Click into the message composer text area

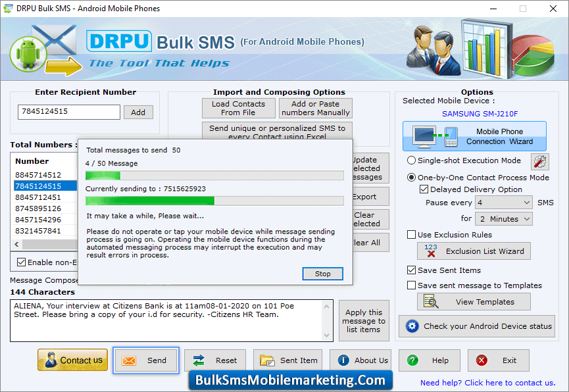pyautogui.click(x=166, y=320)
